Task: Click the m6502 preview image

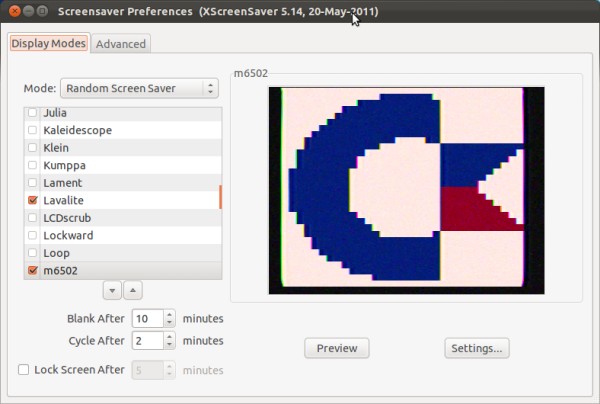Action: (x=407, y=191)
